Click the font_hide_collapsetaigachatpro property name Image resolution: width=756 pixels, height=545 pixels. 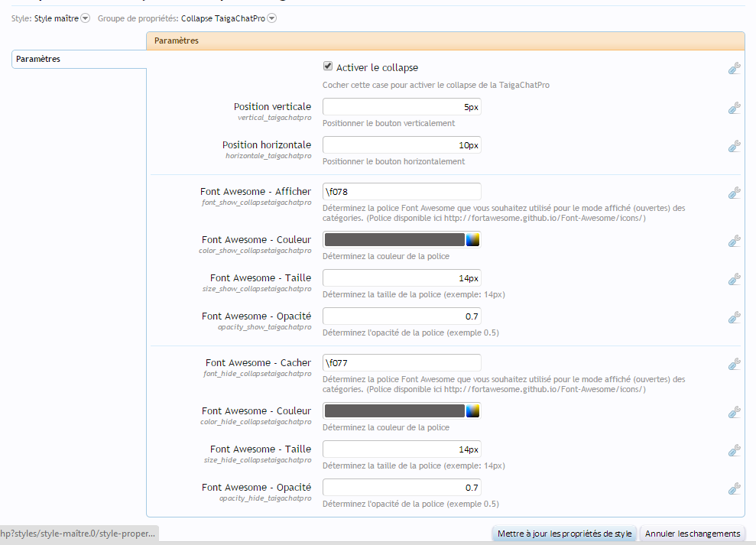tap(258, 374)
